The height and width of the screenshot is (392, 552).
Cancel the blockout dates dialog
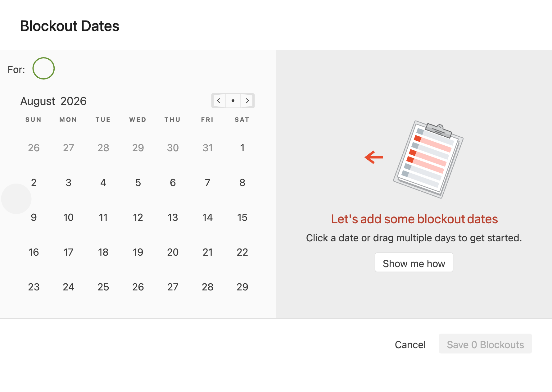(x=410, y=344)
